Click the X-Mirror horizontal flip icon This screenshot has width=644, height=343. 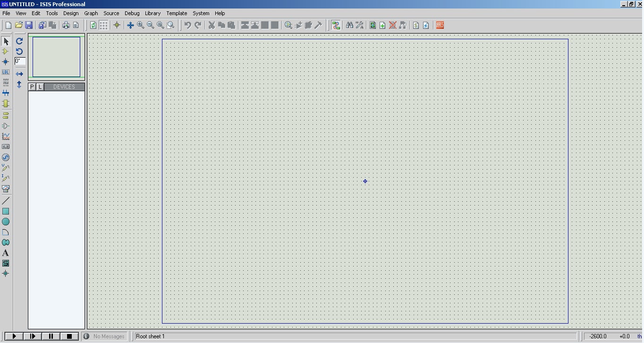19,74
